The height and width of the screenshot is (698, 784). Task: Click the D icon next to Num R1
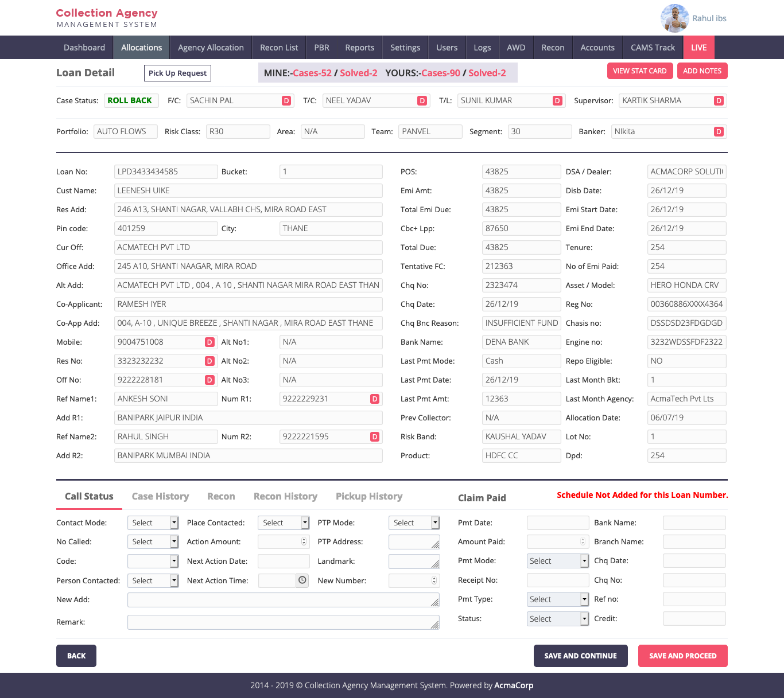point(375,399)
